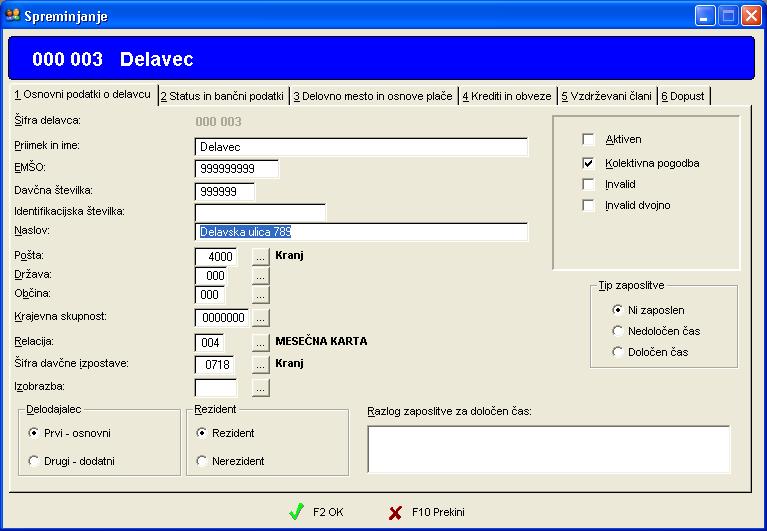Uncheck the Kolektivna pogodba checkbox

click(588, 162)
